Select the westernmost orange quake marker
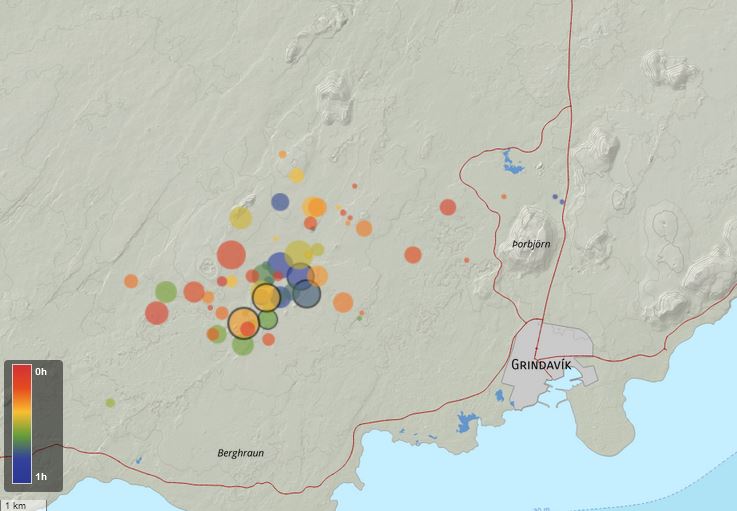 131,281
